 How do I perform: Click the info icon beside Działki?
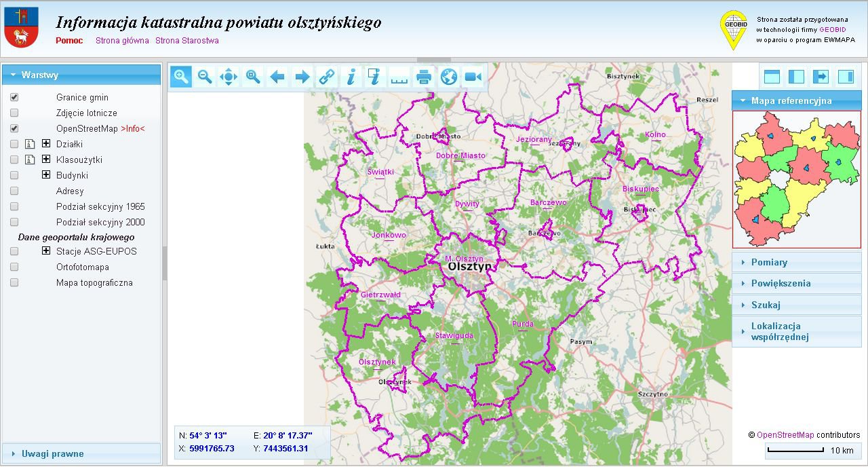29,144
